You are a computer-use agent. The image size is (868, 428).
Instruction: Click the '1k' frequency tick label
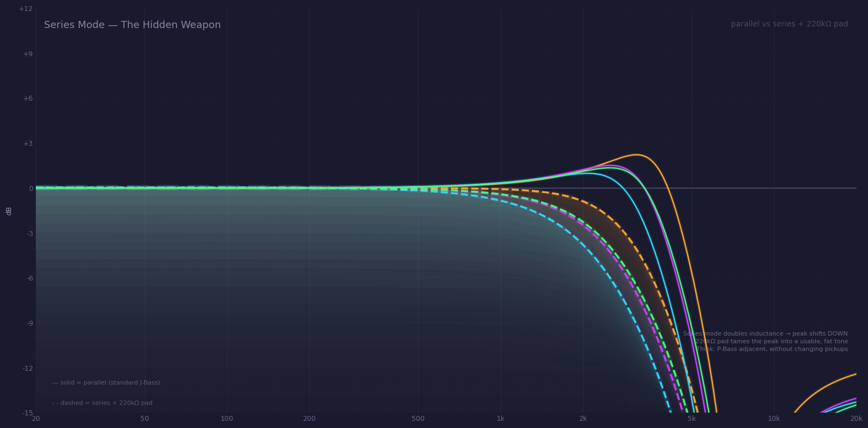click(501, 419)
